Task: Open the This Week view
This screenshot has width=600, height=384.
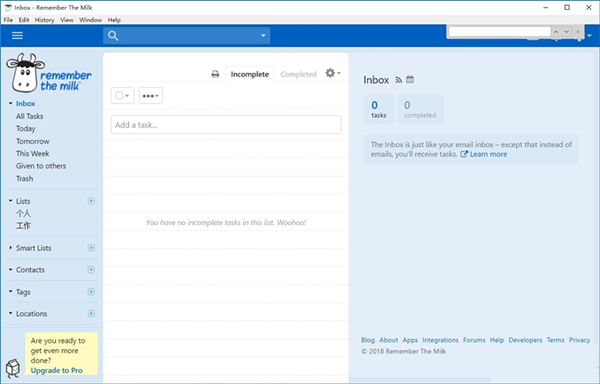Action: tap(33, 153)
